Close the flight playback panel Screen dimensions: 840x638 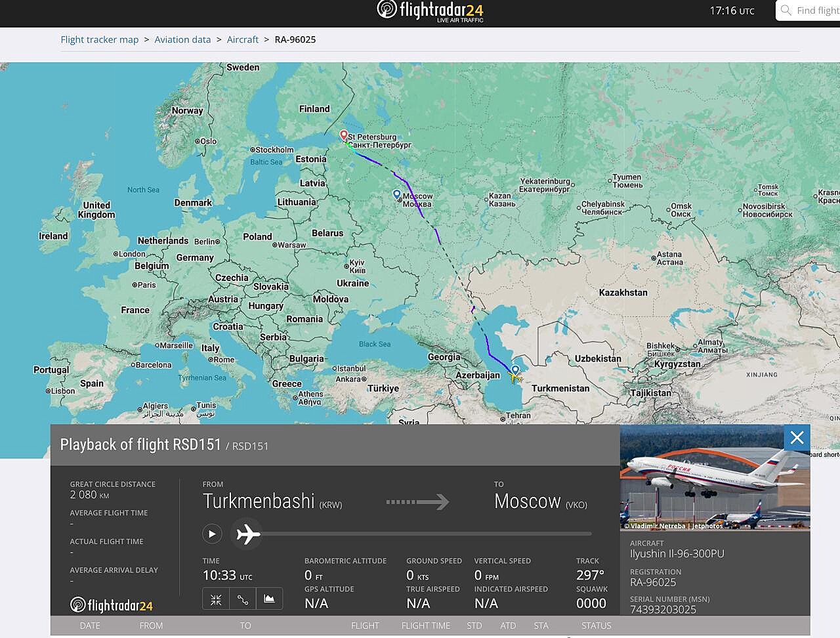(x=797, y=438)
